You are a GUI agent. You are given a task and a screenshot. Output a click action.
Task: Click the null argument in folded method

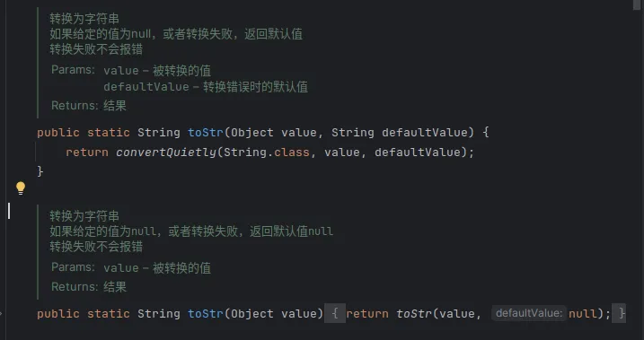point(583,314)
